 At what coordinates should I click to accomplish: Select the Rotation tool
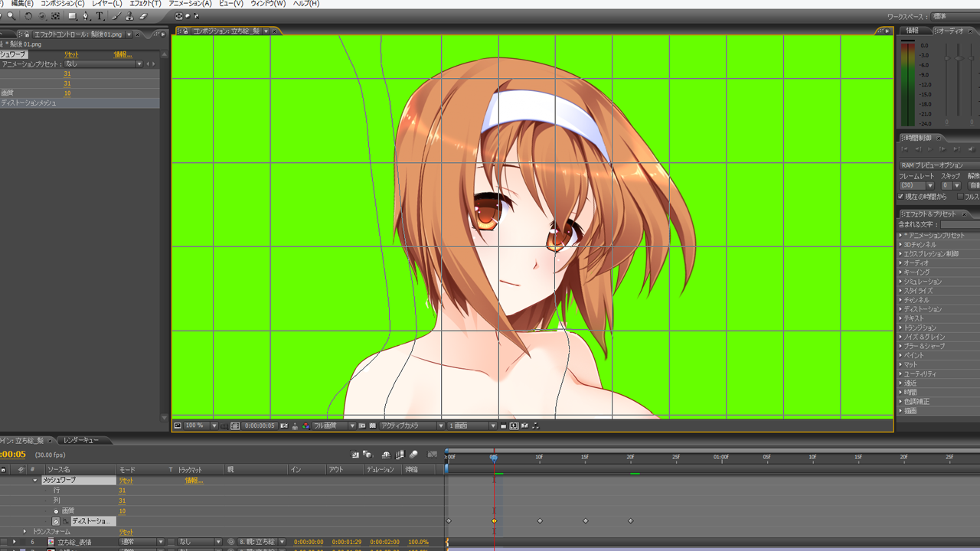pyautogui.click(x=28, y=15)
